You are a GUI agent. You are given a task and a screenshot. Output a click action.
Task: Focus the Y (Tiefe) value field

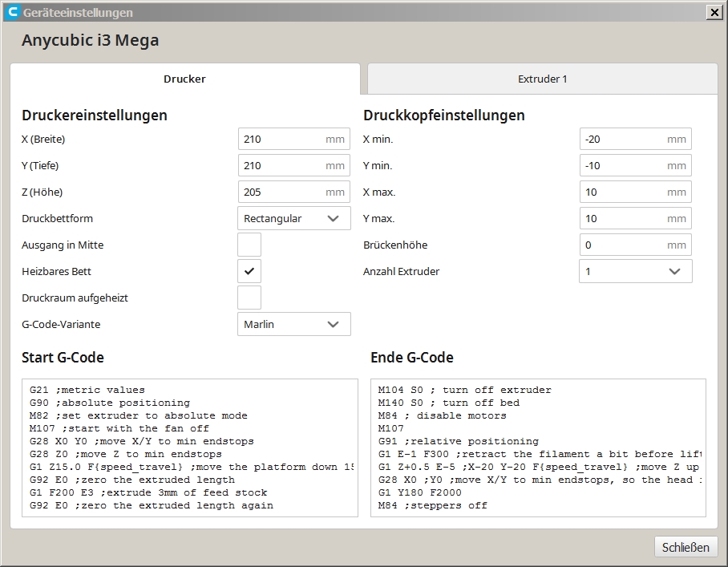[281, 165]
